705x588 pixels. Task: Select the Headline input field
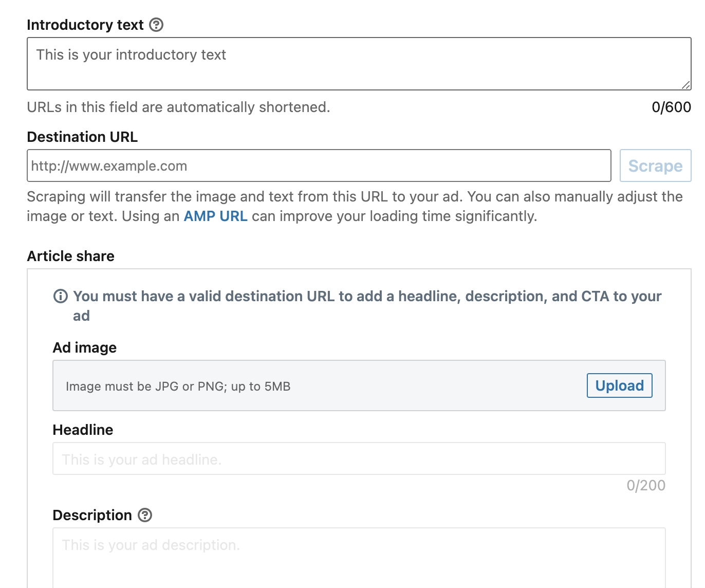pyautogui.click(x=359, y=458)
